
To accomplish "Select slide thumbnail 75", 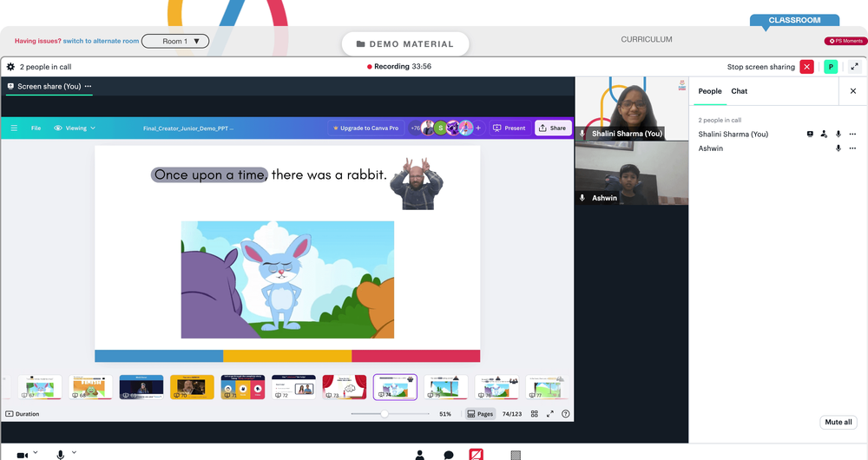I will click(445, 387).
